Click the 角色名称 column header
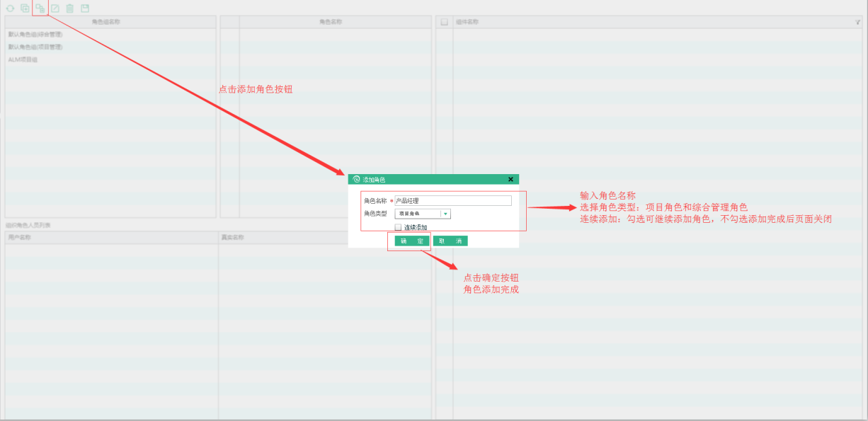868x421 pixels. point(336,22)
